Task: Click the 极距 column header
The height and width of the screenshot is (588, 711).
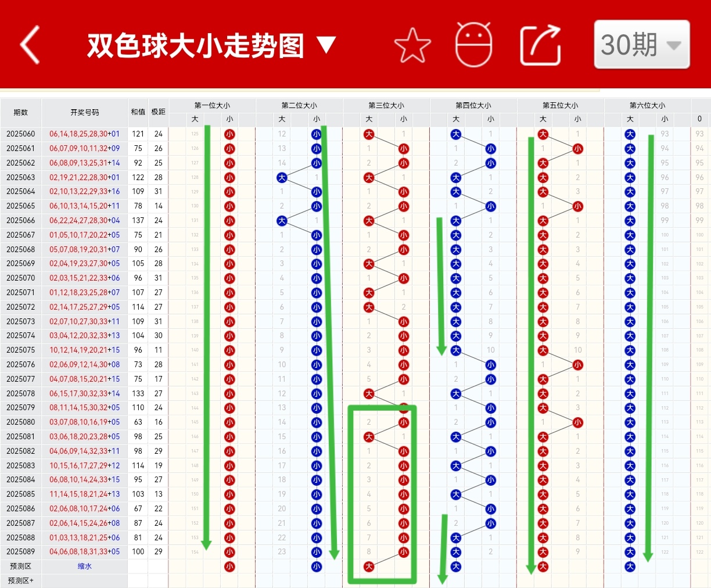Action: click(157, 112)
